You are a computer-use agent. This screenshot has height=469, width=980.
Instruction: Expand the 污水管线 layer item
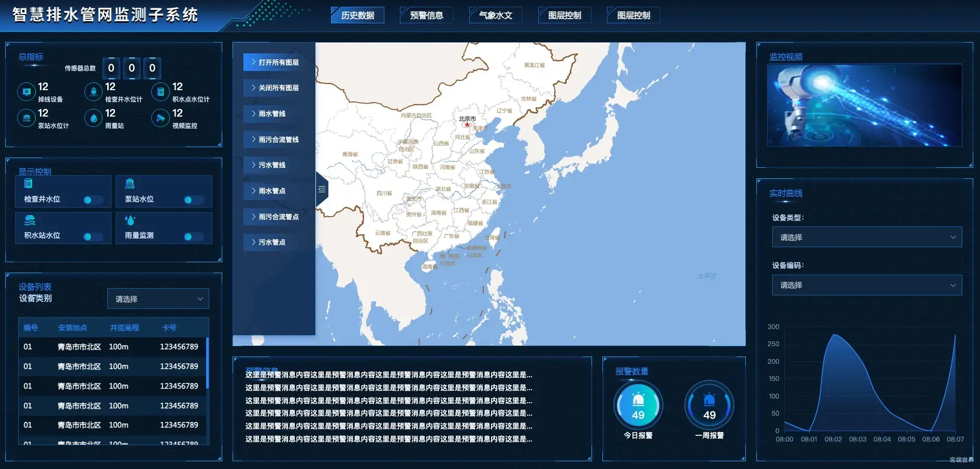(274, 165)
